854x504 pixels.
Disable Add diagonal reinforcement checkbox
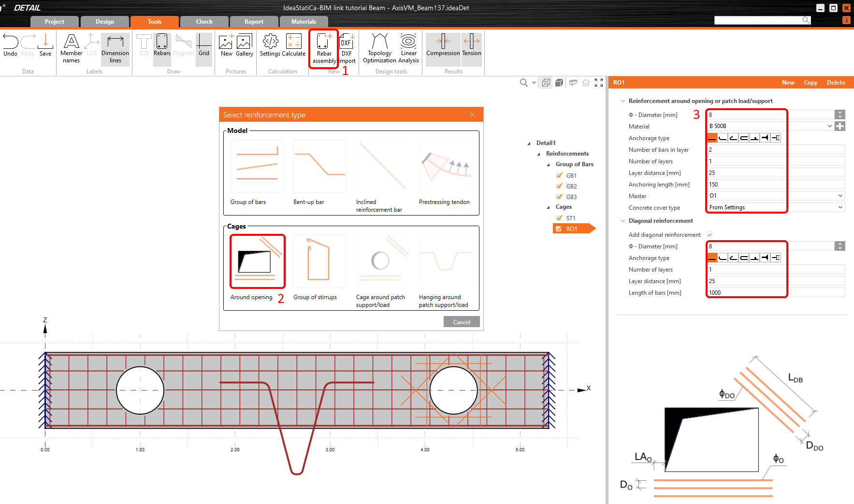pos(709,235)
